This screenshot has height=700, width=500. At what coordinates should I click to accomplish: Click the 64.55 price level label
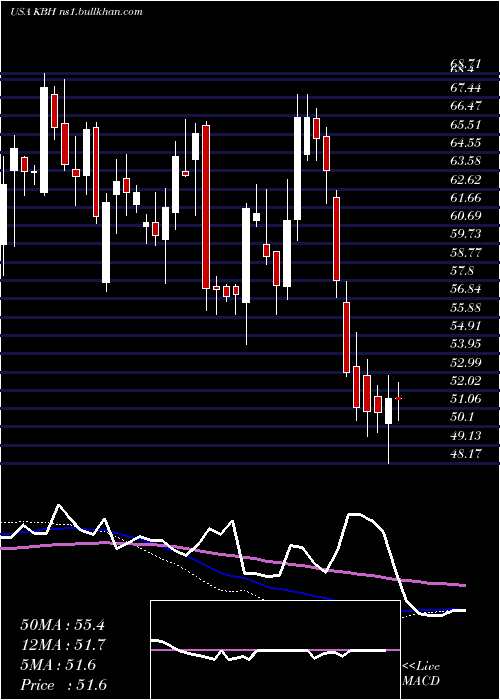click(x=465, y=143)
